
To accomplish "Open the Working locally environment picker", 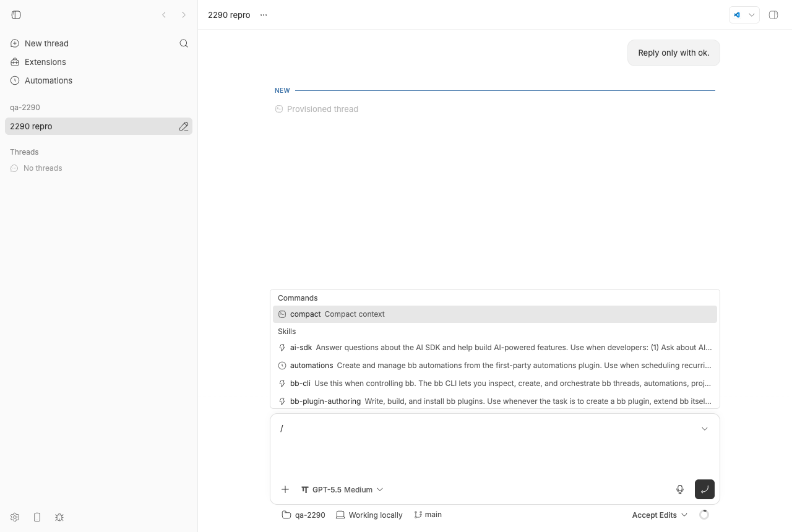I will tap(369, 515).
